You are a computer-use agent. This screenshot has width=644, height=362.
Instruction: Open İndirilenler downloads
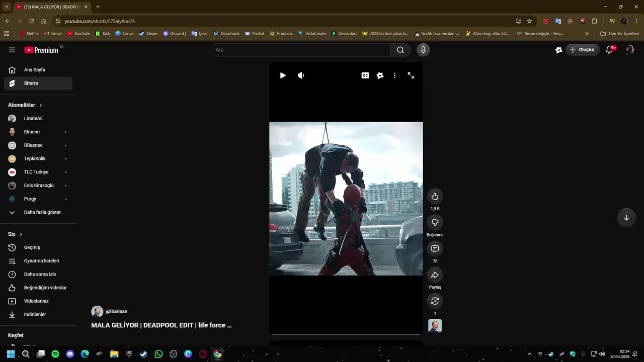38,315
